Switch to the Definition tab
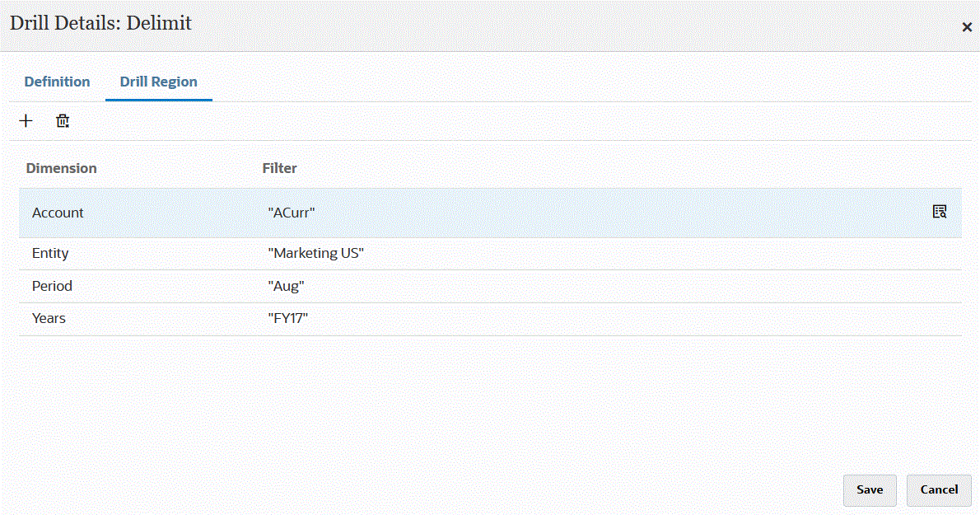The width and height of the screenshot is (980, 515). pos(57,82)
